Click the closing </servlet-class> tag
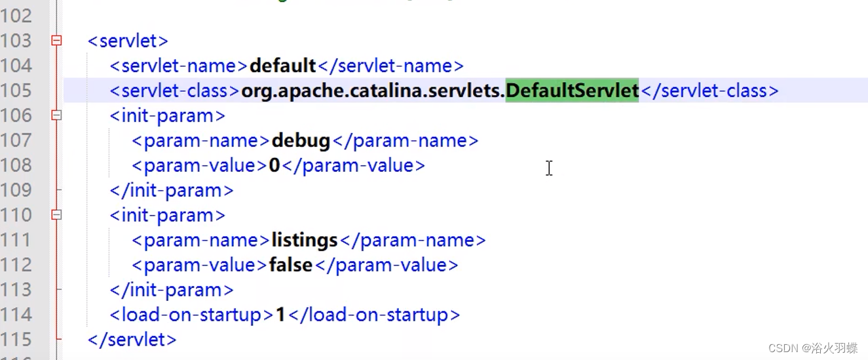This screenshot has width=868, height=360. [709, 90]
